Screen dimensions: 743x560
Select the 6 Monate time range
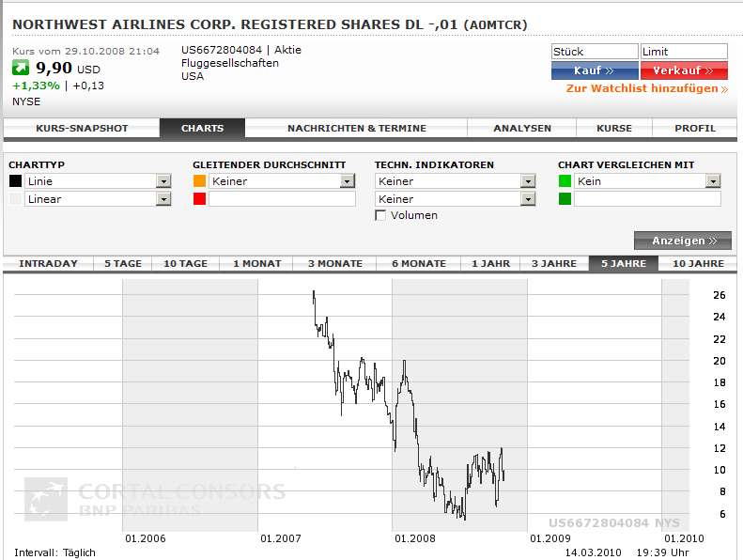(418, 264)
